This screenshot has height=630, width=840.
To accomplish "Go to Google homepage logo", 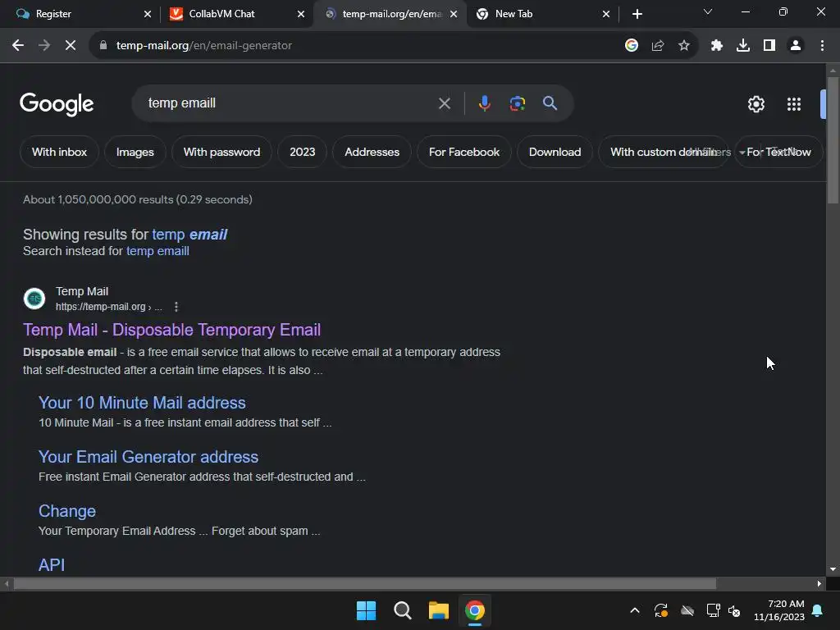I will pyautogui.click(x=57, y=104).
